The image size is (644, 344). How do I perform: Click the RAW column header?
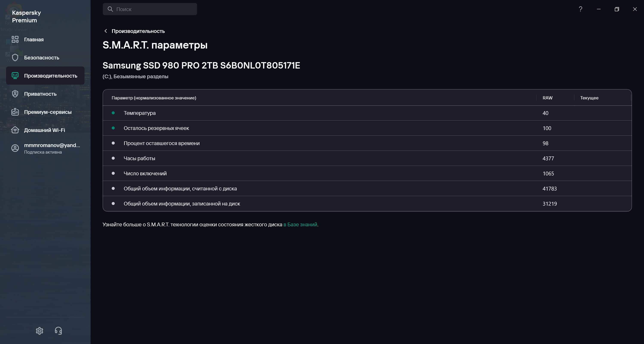[547, 98]
